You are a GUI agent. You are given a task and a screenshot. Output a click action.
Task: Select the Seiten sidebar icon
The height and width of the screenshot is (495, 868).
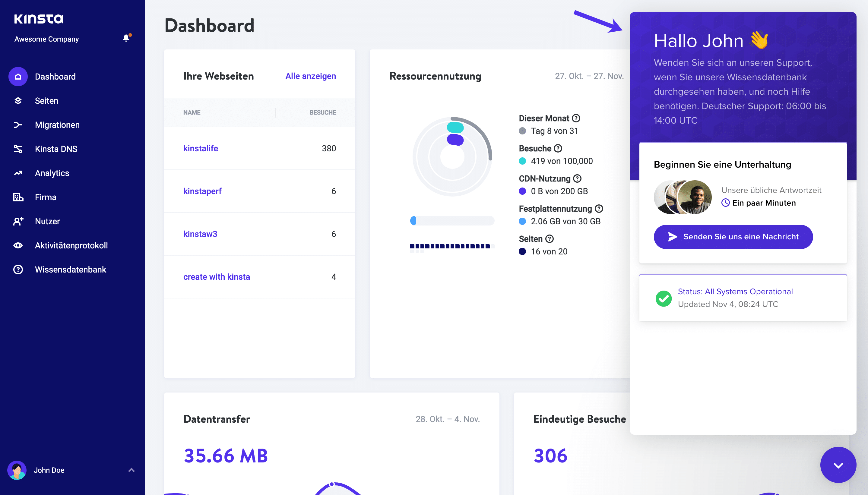18,100
